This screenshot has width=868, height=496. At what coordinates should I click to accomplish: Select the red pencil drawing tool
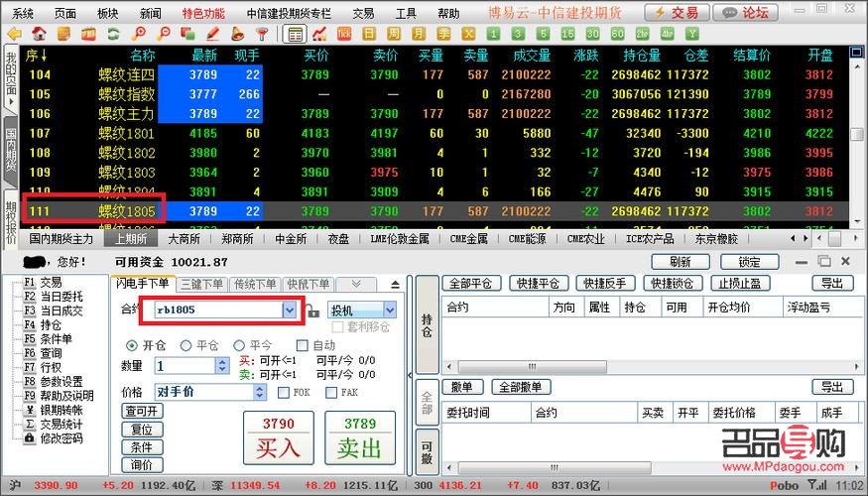tap(212, 35)
